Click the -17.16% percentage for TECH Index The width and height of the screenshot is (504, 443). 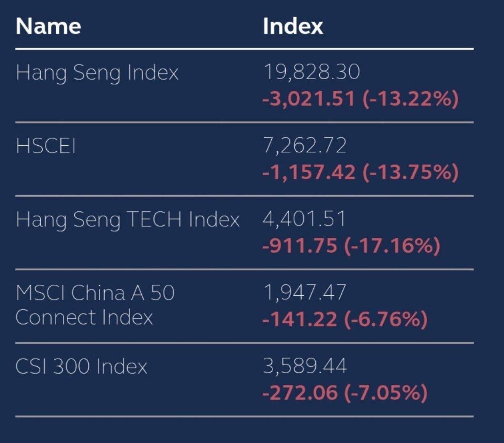click(x=392, y=246)
